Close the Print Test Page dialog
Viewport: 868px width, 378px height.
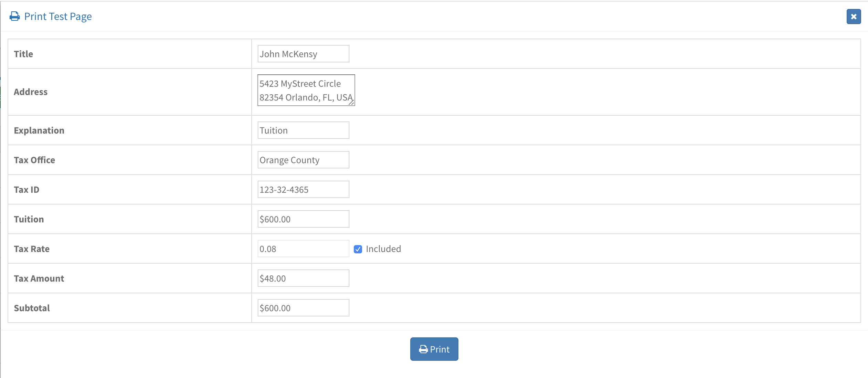pyautogui.click(x=853, y=17)
